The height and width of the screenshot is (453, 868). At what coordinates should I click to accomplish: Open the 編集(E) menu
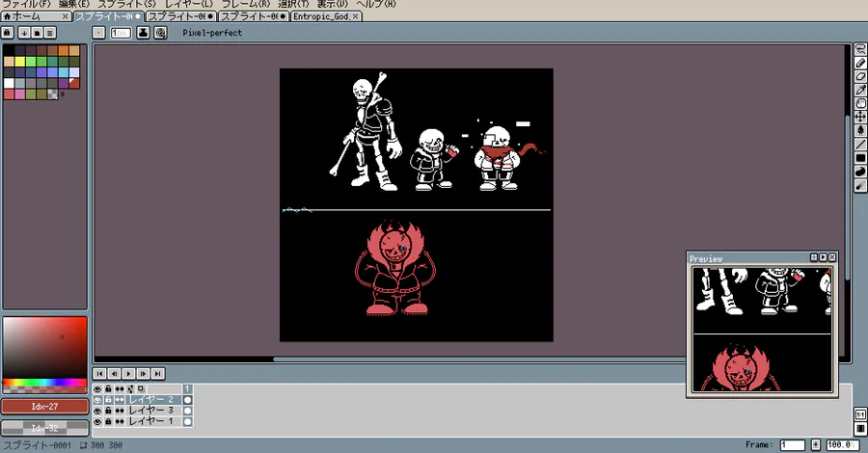[x=74, y=4]
